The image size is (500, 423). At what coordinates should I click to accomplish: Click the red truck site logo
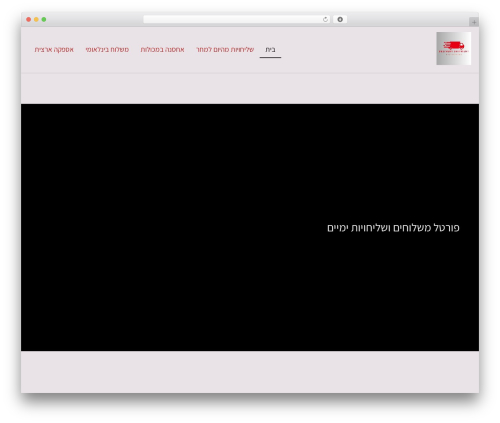click(x=454, y=48)
